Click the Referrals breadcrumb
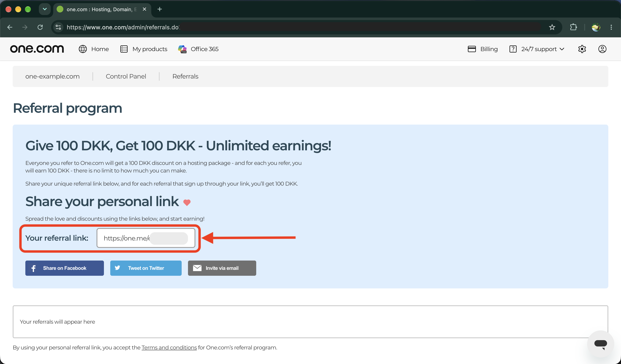This screenshot has width=621, height=364. click(185, 76)
